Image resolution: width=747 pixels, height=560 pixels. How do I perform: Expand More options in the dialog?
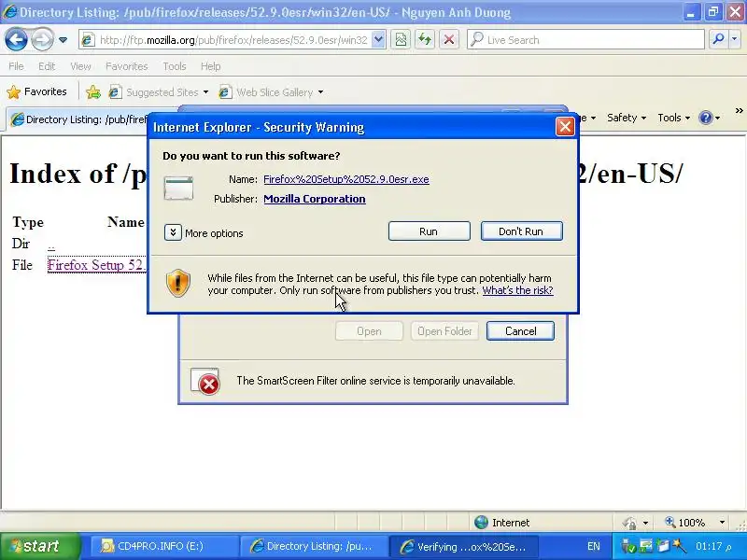173,232
